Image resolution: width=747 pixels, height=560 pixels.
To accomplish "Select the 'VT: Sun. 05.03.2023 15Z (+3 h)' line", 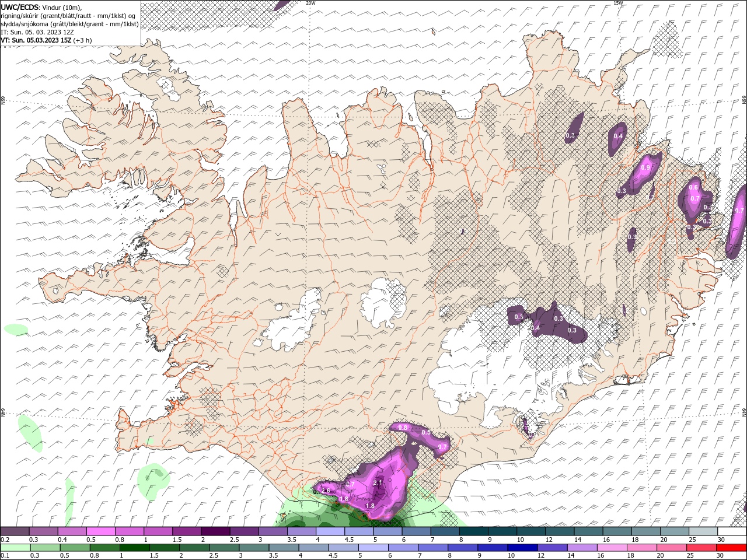I will click(x=46, y=40).
